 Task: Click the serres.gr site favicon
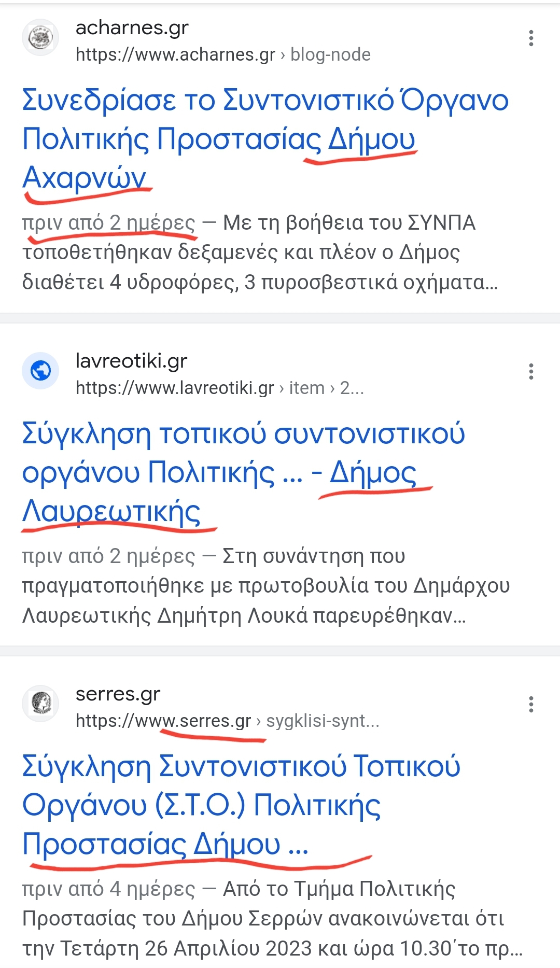[40, 704]
